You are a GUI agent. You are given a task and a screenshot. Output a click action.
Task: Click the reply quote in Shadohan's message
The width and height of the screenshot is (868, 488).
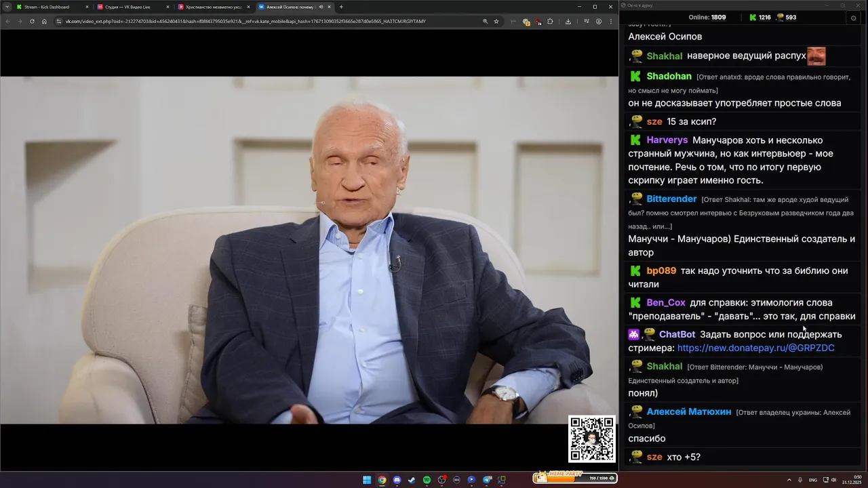click(739, 83)
